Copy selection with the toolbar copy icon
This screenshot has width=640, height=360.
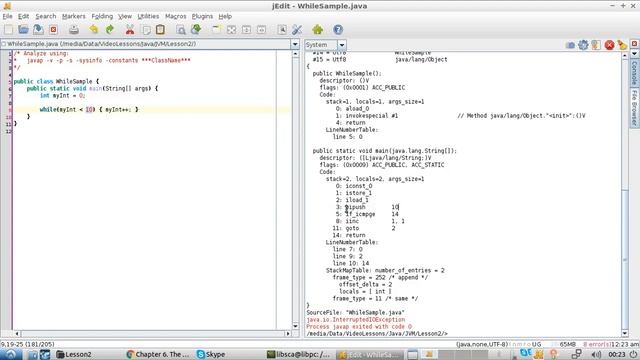146,29
